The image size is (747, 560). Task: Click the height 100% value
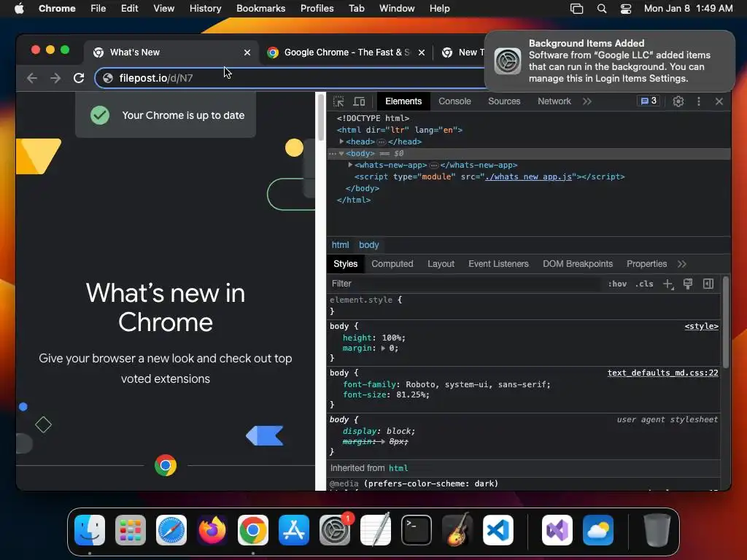[392, 338]
